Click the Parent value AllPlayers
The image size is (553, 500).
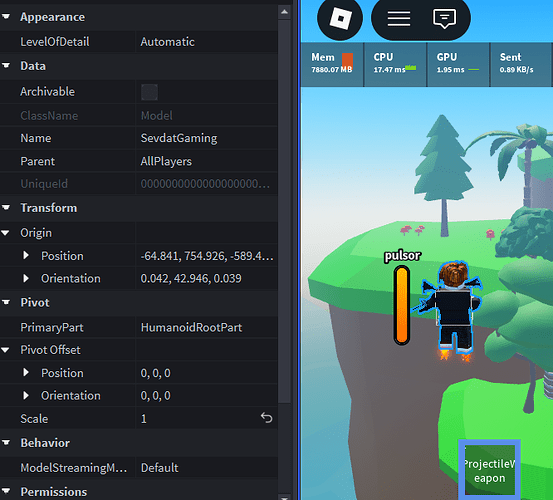(x=207, y=161)
